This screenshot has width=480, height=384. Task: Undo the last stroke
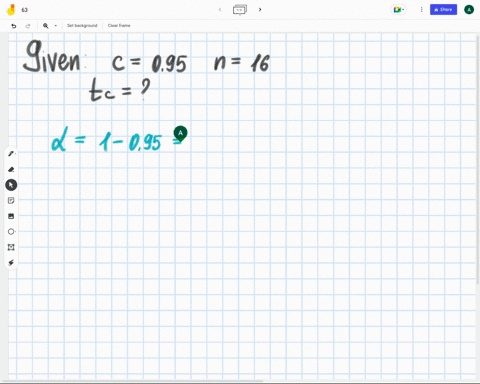coord(14,26)
